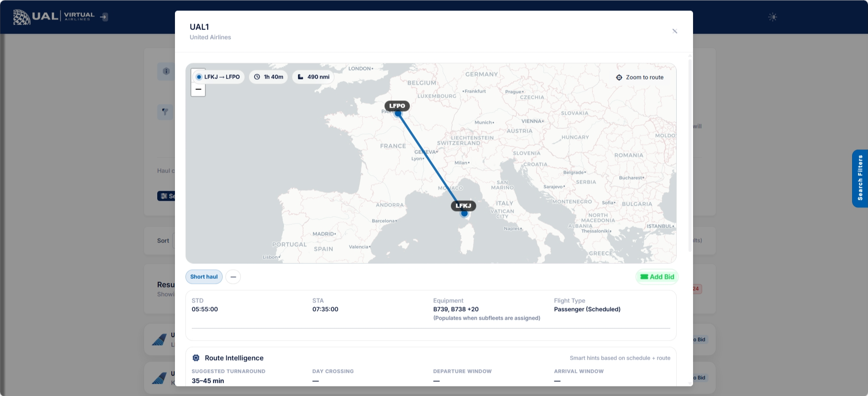Click the Short haul tag

click(x=204, y=277)
